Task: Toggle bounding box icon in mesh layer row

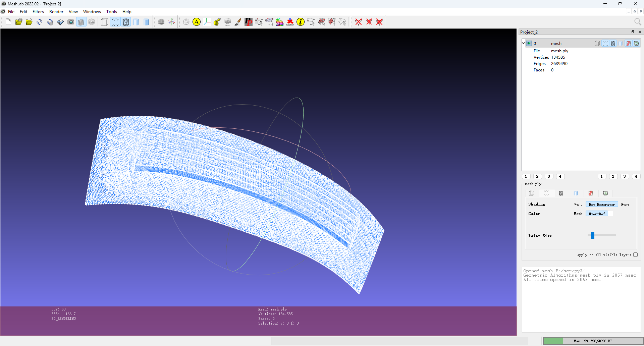Action: tap(597, 44)
